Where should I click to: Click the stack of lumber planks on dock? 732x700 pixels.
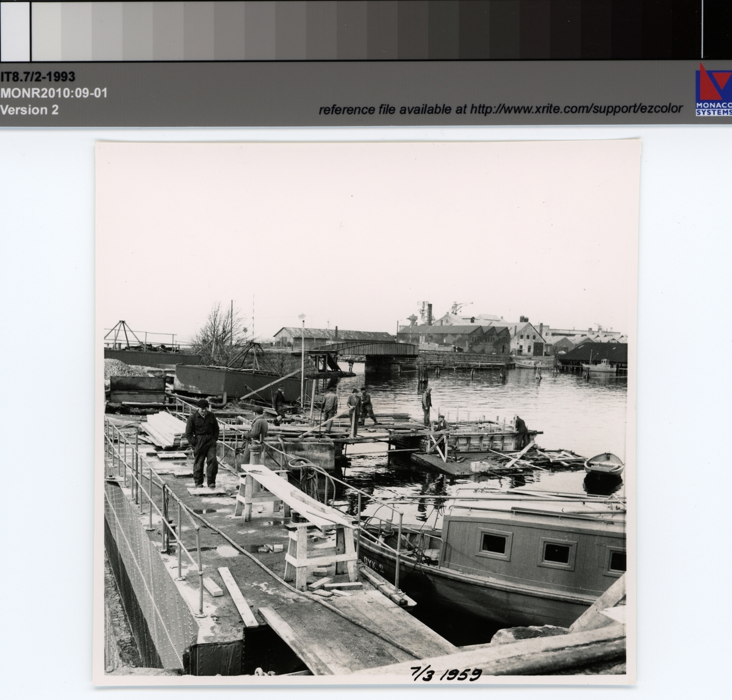163,429
